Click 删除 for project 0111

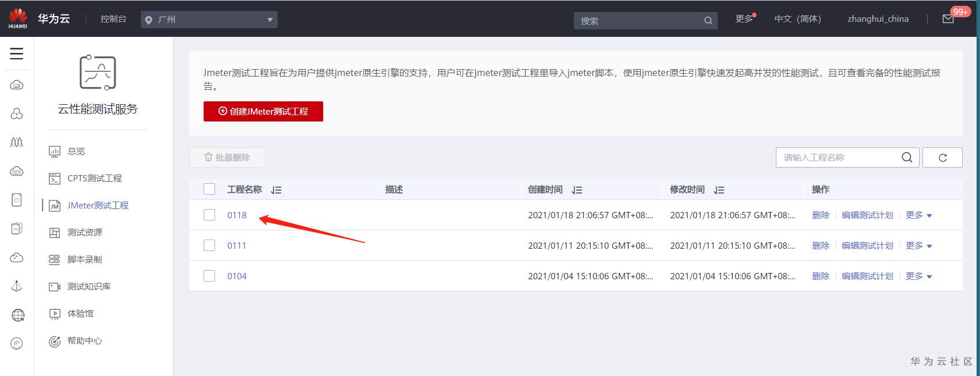[821, 245]
